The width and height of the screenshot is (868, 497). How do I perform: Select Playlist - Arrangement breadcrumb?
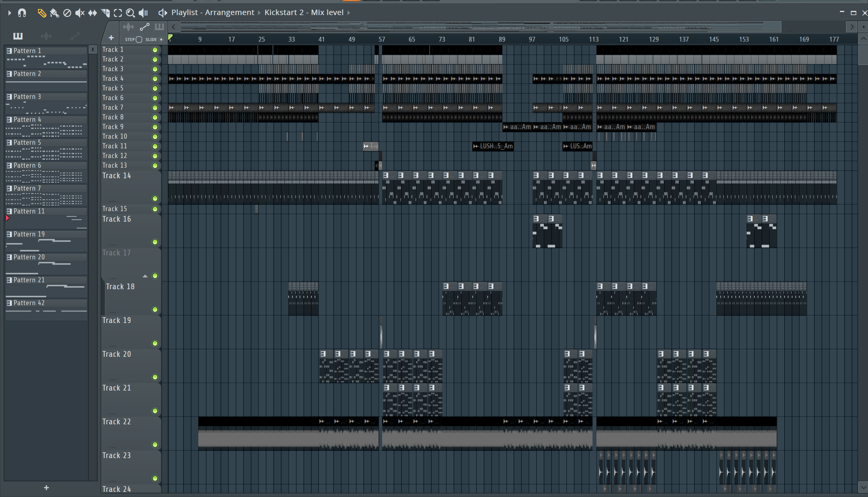click(213, 13)
